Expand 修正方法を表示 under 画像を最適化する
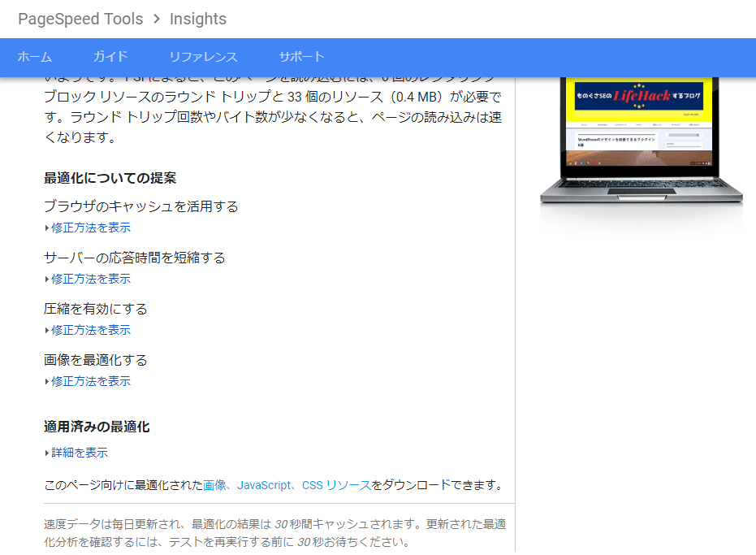Image resolution: width=756 pixels, height=555 pixels. coord(90,381)
